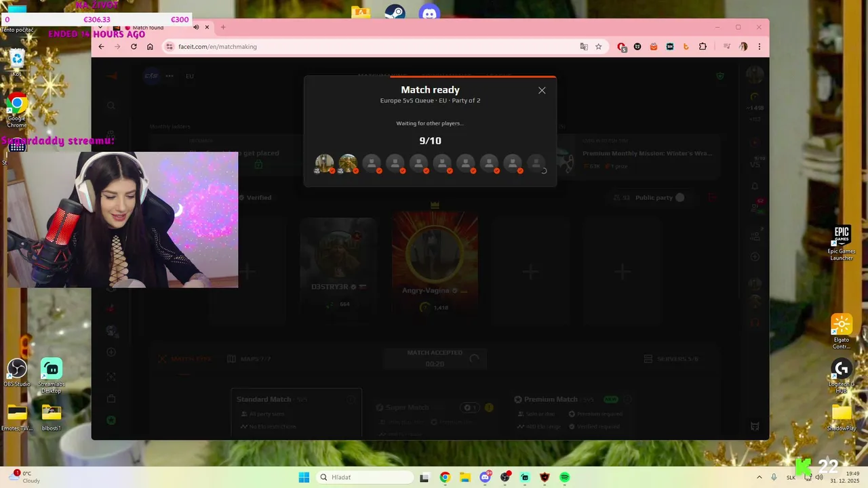Viewport: 868px width, 488px height.
Task: Open File Explorer from the taskbar
Action: pyautogui.click(x=465, y=477)
